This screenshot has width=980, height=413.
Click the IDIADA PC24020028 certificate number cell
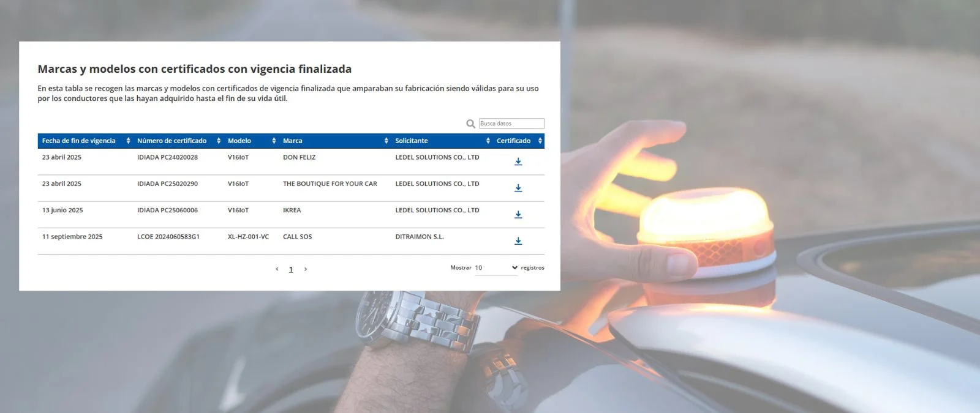(x=167, y=157)
